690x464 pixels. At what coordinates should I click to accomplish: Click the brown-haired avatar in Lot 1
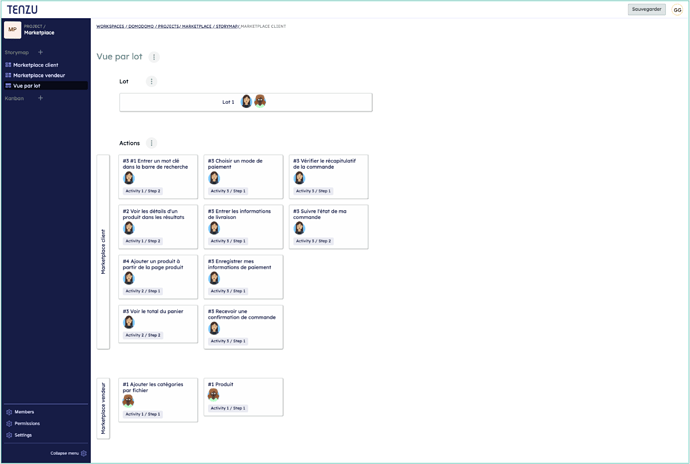tap(260, 101)
